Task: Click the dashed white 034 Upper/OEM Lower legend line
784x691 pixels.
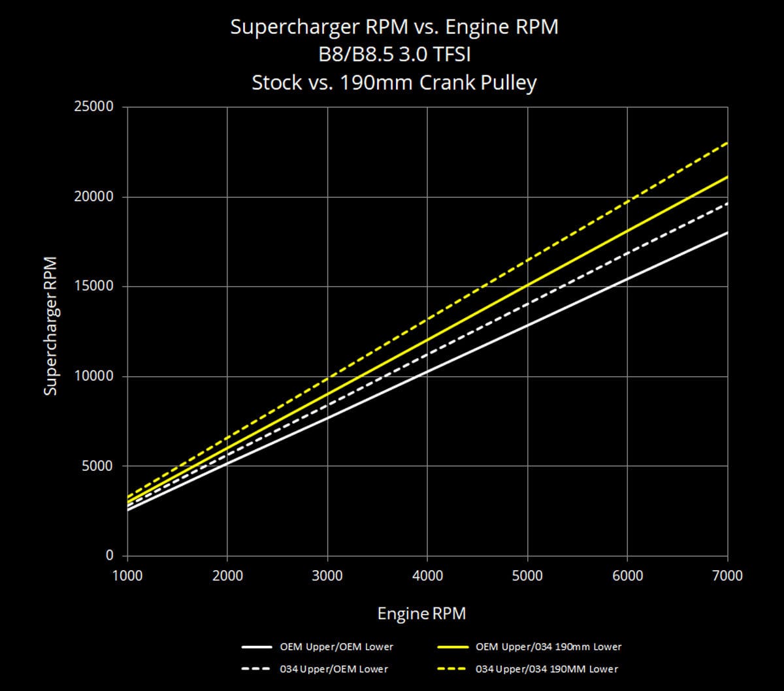Action: pyautogui.click(x=256, y=669)
